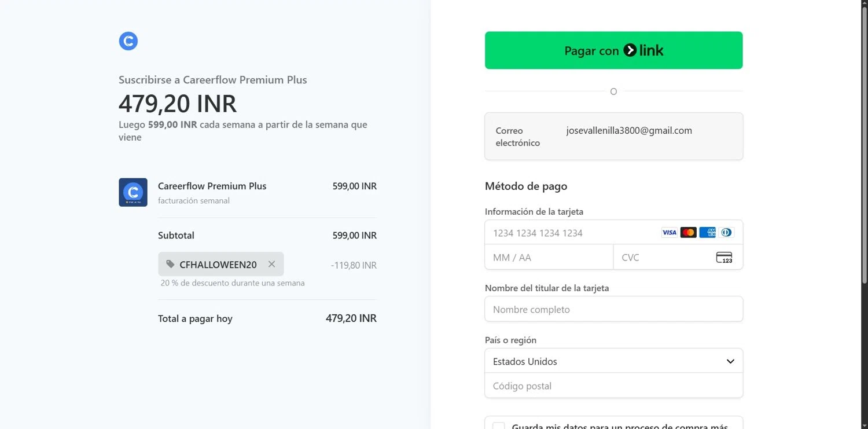Screen dimensions: 868x429
Task: Focus the MM / AA expiry field
Action: pyautogui.click(x=549, y=257)
